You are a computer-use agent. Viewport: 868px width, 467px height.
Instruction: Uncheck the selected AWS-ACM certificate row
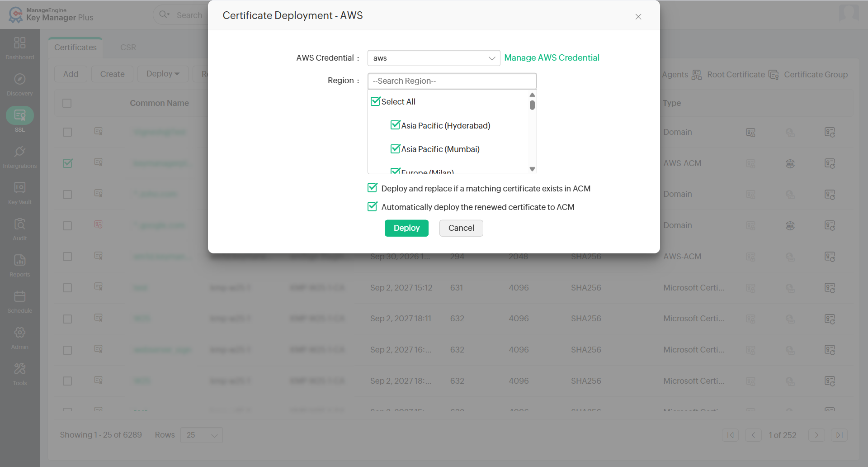pos(67,163)
